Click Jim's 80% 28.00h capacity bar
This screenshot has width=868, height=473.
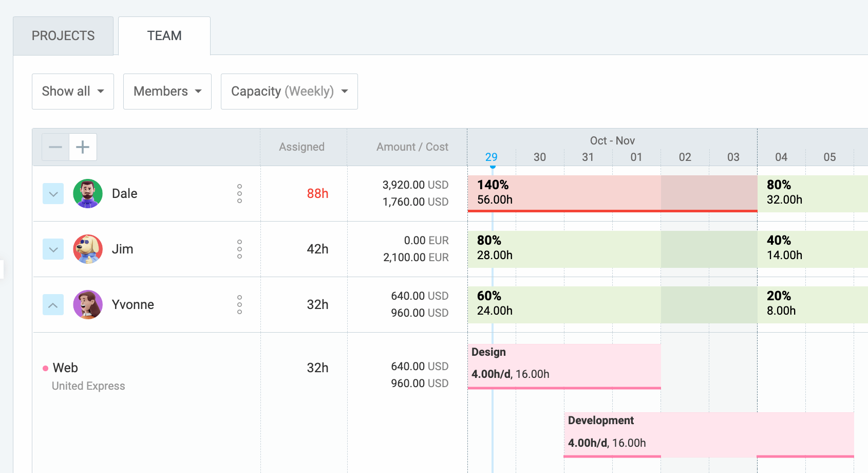coord(612,249)
